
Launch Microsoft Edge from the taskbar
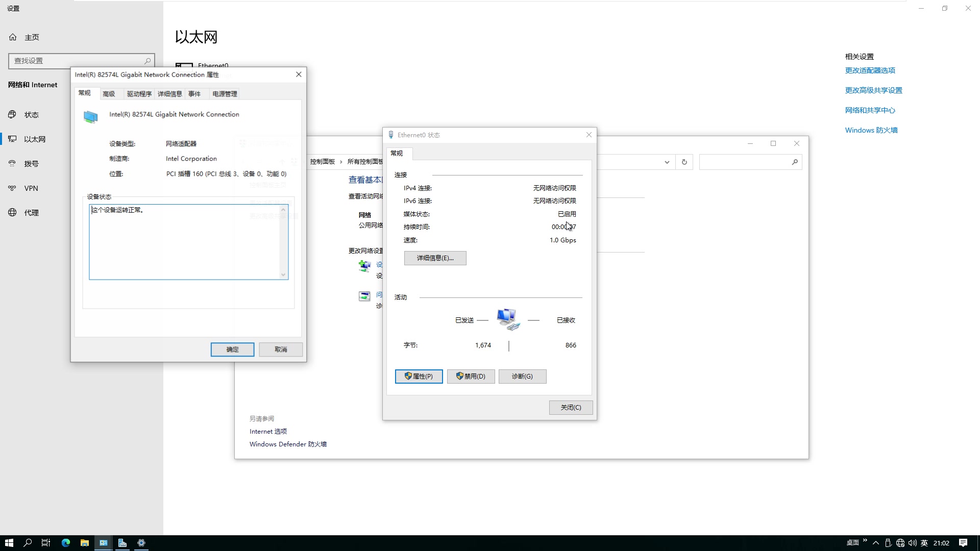tap(66, 543)
